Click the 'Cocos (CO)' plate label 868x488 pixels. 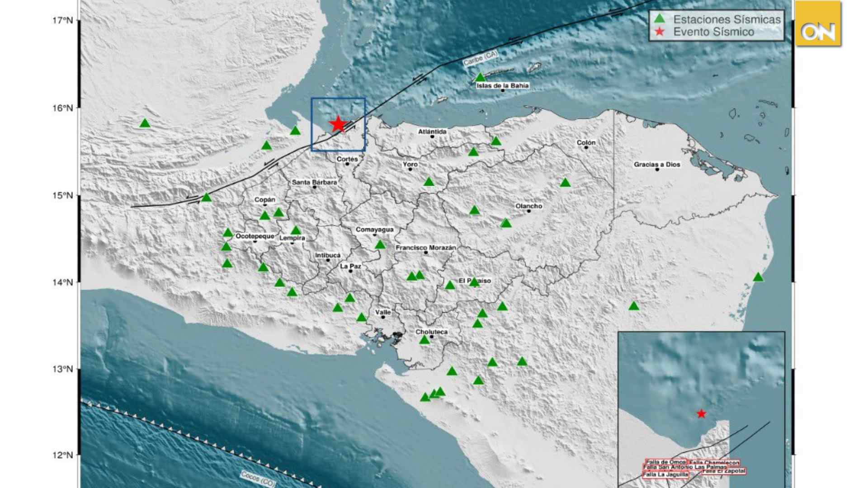click(258, 479)
